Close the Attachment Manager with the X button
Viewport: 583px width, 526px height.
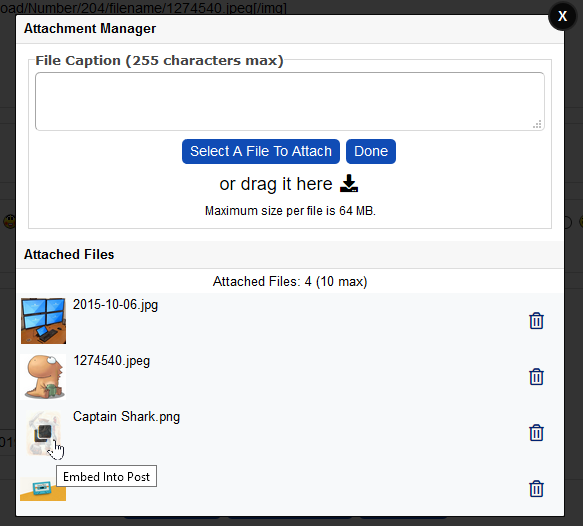tap(562, 16)
